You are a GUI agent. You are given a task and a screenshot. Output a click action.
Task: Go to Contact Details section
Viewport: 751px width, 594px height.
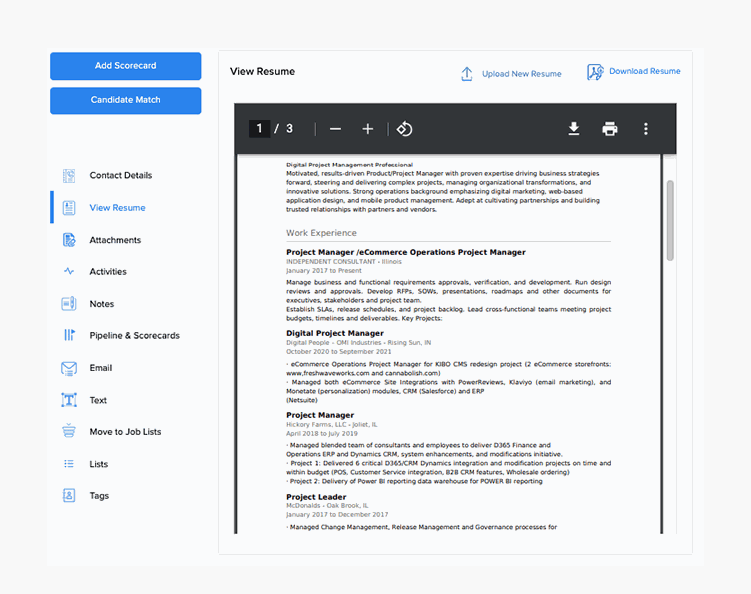(121, 175)
